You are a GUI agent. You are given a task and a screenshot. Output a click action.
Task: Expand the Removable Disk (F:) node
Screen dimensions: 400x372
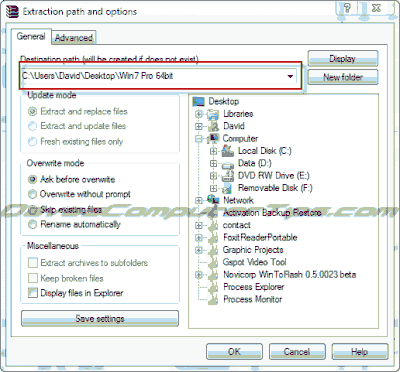tap(213, 188)
